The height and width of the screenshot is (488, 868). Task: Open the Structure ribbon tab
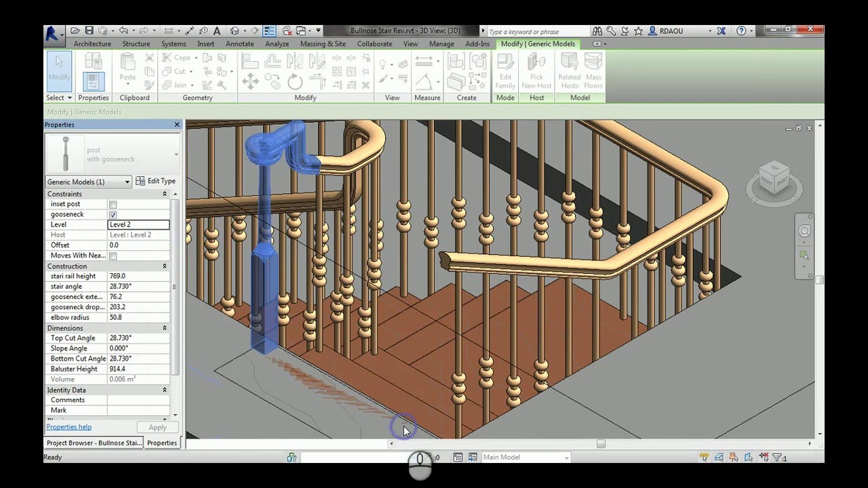tap(136, 44)
